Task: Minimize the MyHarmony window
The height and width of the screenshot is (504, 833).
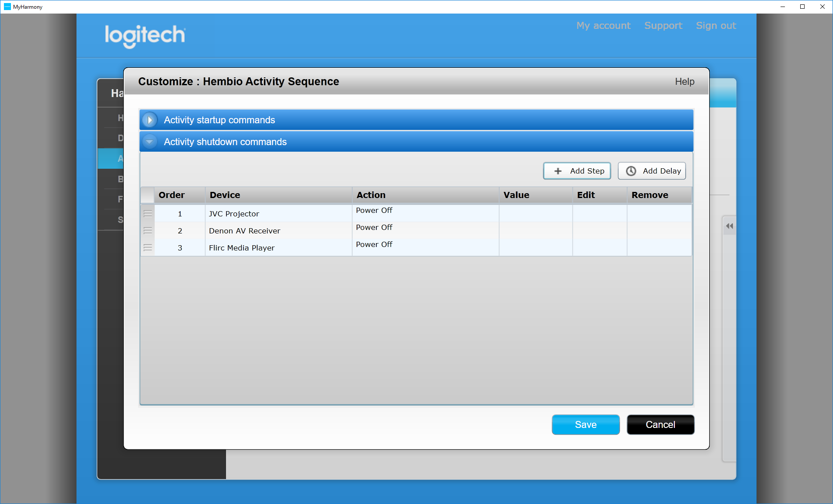Action: (x=783, y=7)
